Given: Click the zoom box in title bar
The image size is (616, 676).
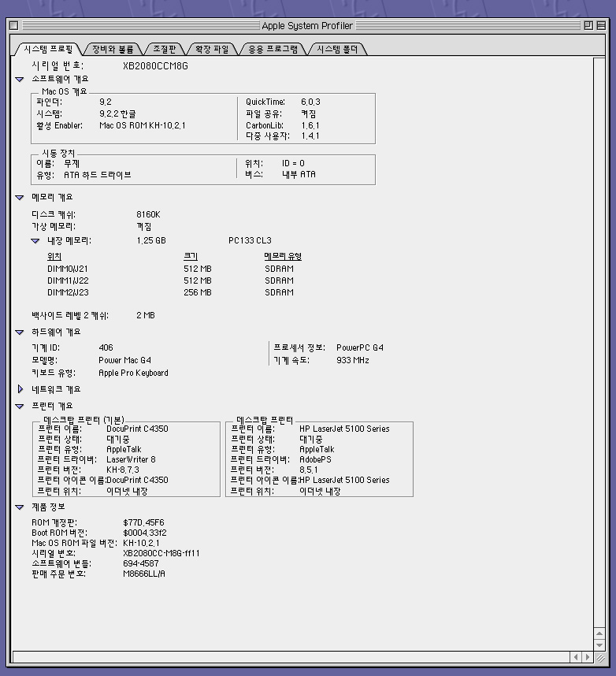Looking at the screenshot, I should [x=588, y=25].
